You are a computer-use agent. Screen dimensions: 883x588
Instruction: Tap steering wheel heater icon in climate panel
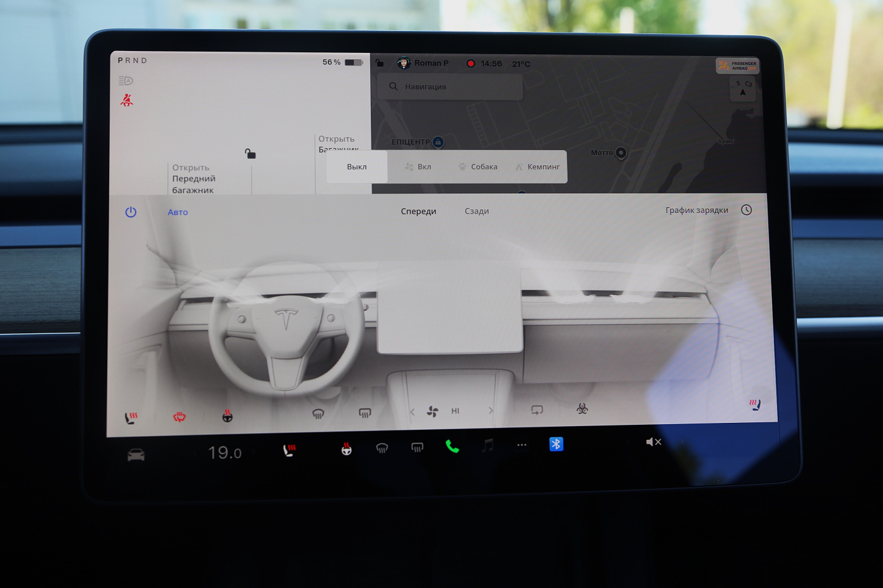click(228, 416)
